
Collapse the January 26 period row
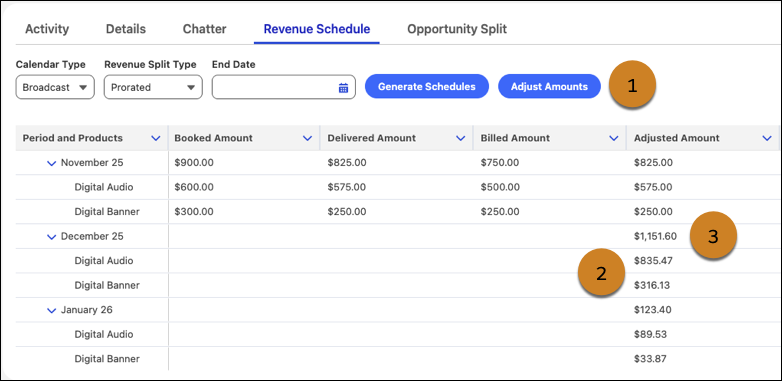click(51, 311)
